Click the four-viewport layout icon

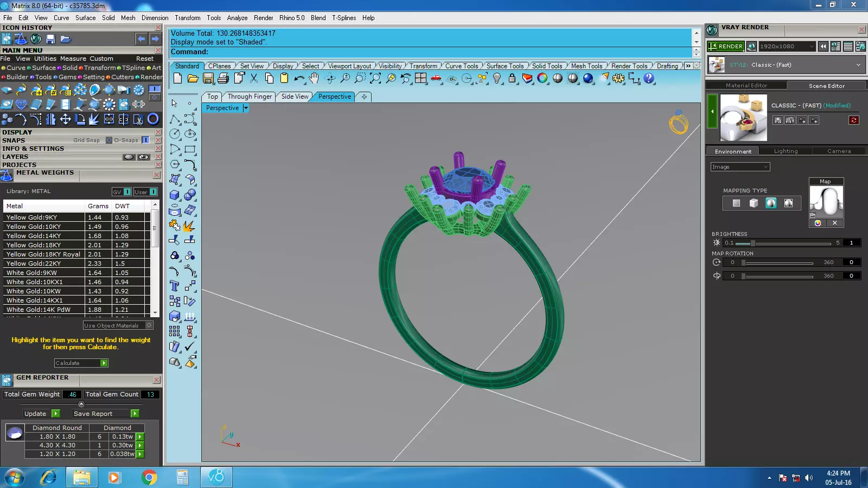pyautogui.click(x=421, y=79)
